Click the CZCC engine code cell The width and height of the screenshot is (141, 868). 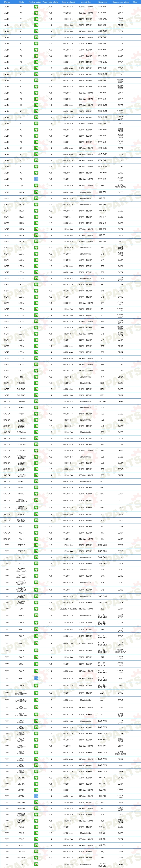pyautogui.click(x=120, y=173)
